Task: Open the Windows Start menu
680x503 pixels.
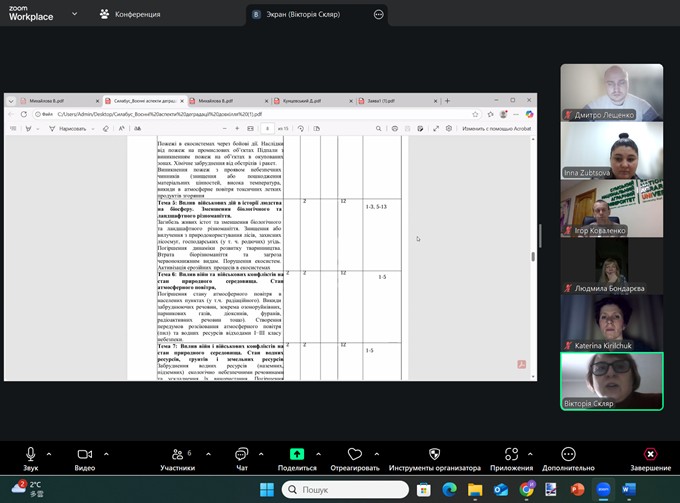Action: pos(267,490)
